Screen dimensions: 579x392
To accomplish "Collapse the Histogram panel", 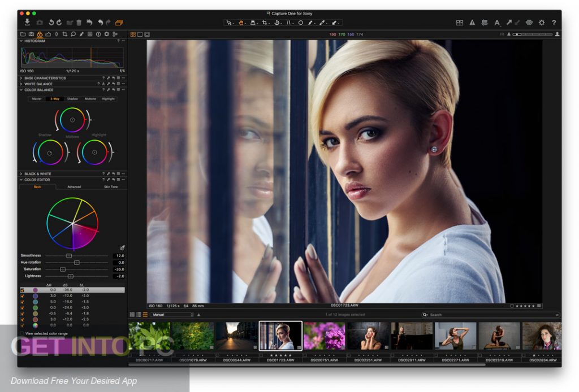I will click(21, 41).
